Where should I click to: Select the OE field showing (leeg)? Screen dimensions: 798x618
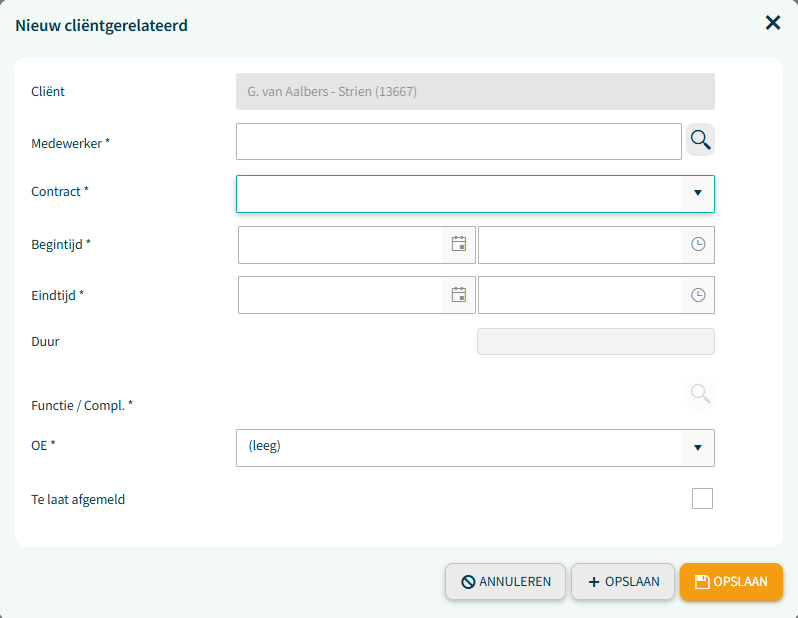[x=475, y=448]
